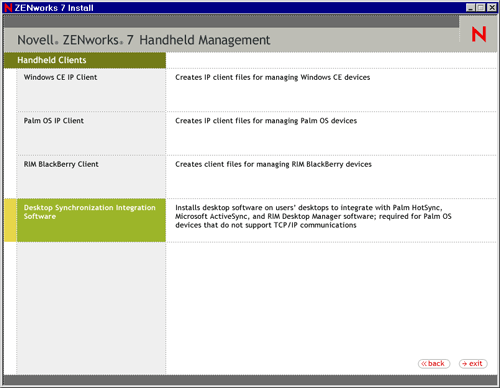The height and width of the screenshot is (388, 500).
Task: Click the 'Installs desktop software on users' desktops' description
Action: (313, 216)
